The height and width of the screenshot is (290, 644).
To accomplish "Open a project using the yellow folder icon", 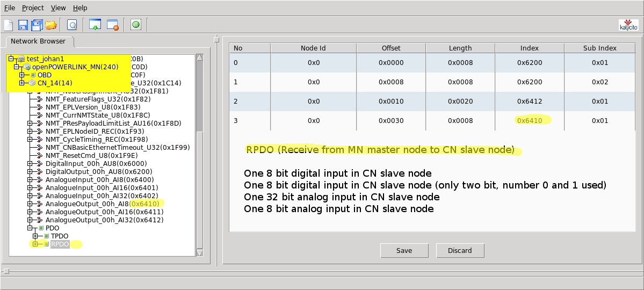I will click(x=51, y=25).
